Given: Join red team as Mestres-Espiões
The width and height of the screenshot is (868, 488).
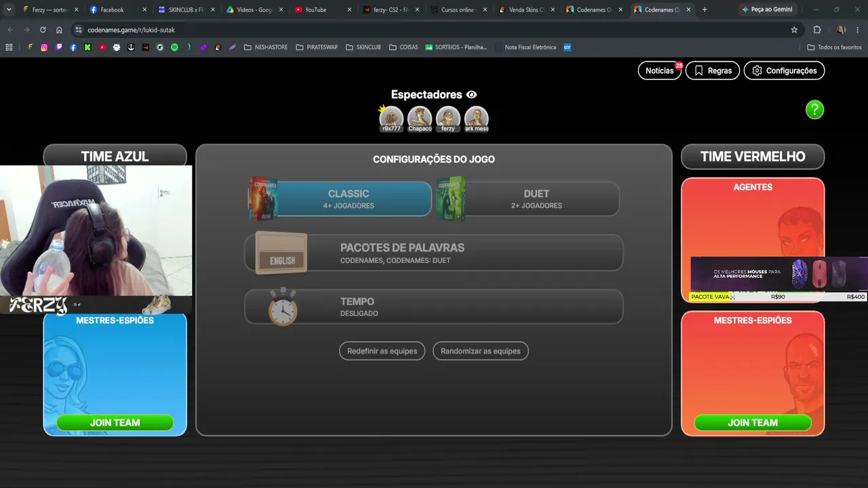Looking at the screenshot, I should click(x=753, y=422).
